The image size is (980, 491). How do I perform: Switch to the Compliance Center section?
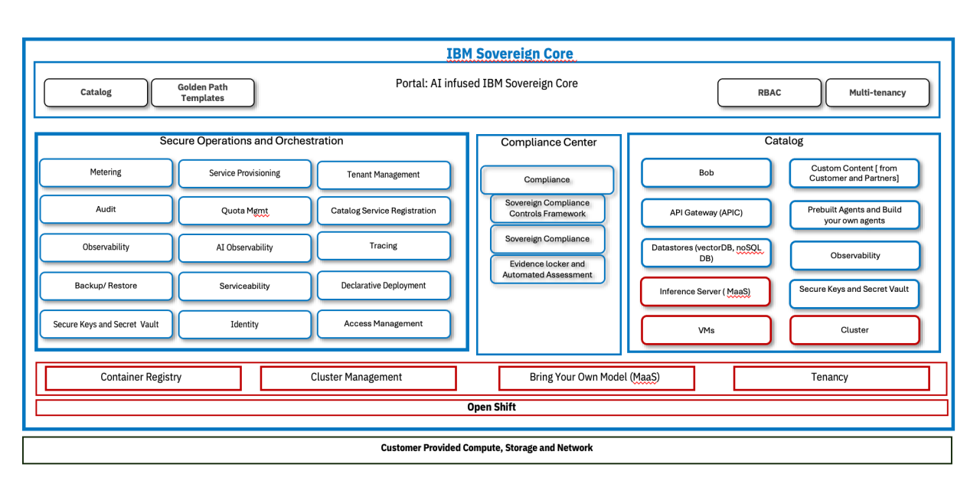coord(549,142)
